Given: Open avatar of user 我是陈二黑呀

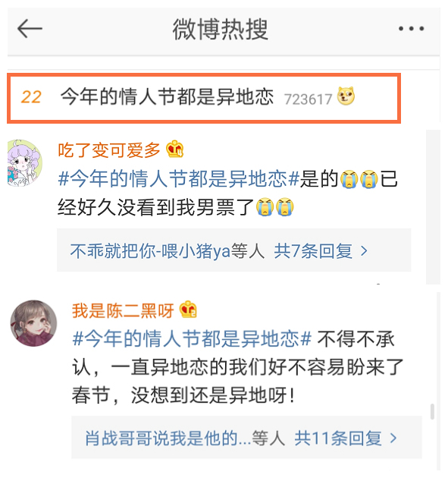Looking at the screenshot, I should tap(33, 323).
